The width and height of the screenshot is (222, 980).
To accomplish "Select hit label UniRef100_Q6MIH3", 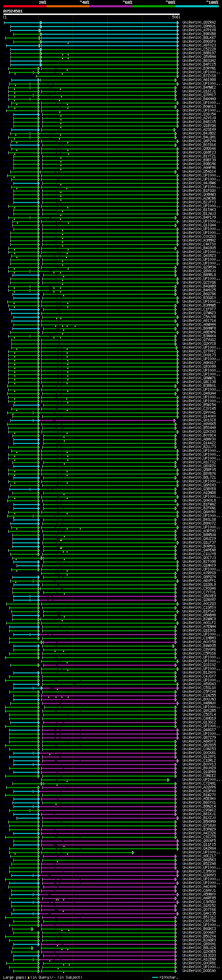I will click(199, 485).
